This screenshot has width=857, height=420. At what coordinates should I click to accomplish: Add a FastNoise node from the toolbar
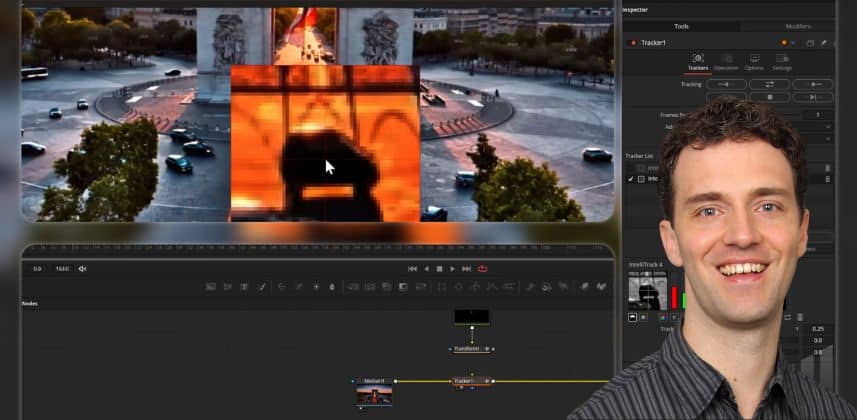tap(228, 286)
